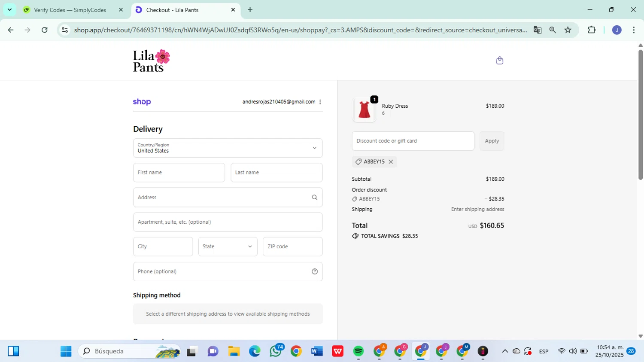Click the First name field
The image size is (644, 362).
click(x=179, y=173)
